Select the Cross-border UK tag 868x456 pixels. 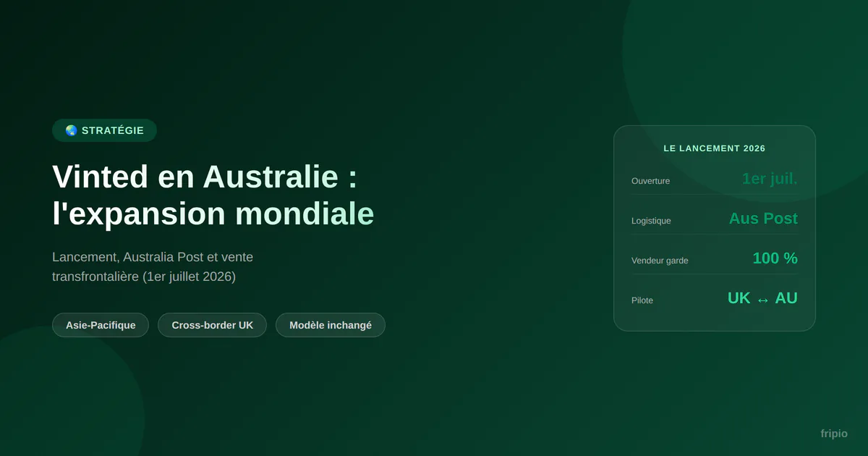pyautogui.click(x=213, y=325)
